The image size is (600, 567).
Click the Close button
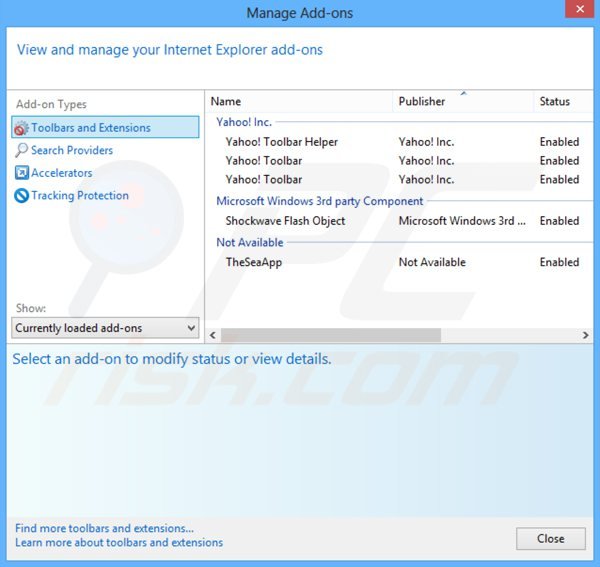551,539
